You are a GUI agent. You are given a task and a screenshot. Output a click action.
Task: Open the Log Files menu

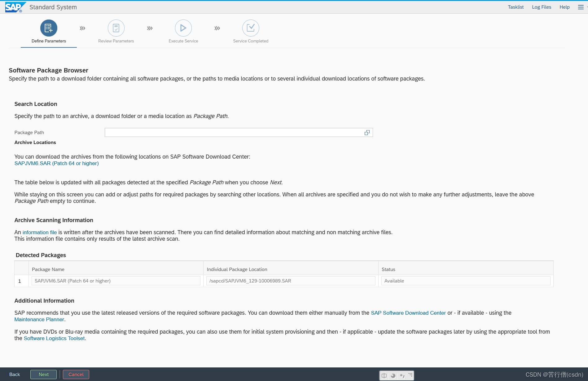pyautogui.click(x=542, y=7)
